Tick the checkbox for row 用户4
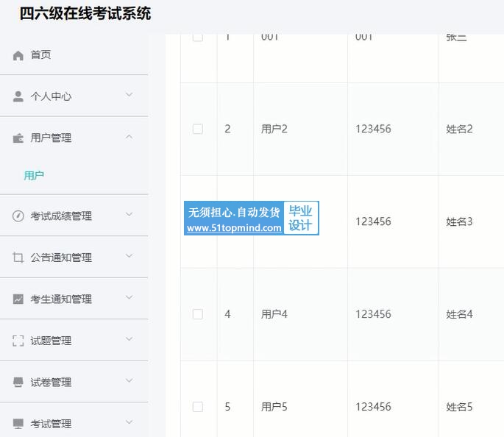This screenshot has width=504, height=437. [198, 314]
